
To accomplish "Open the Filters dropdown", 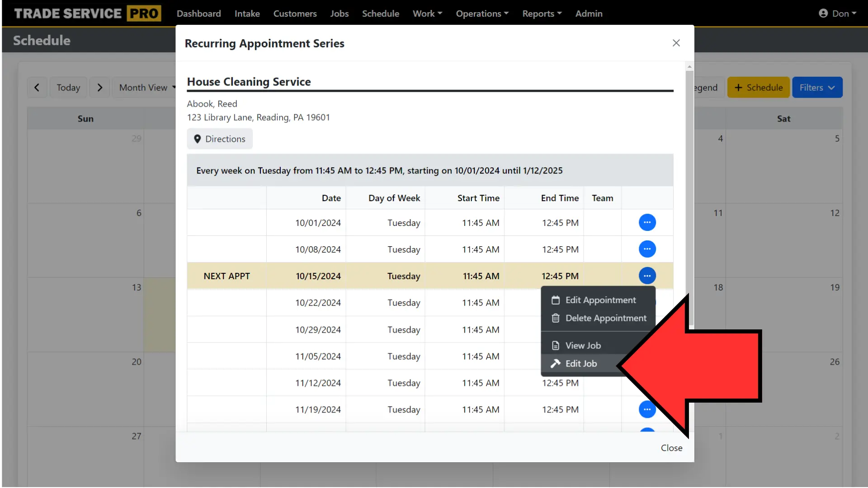I will (x=817, y=87).
